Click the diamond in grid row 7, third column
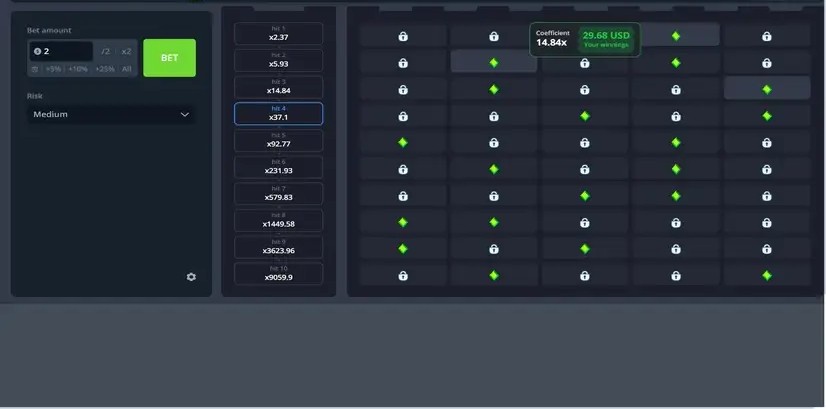 pos(585,196)
